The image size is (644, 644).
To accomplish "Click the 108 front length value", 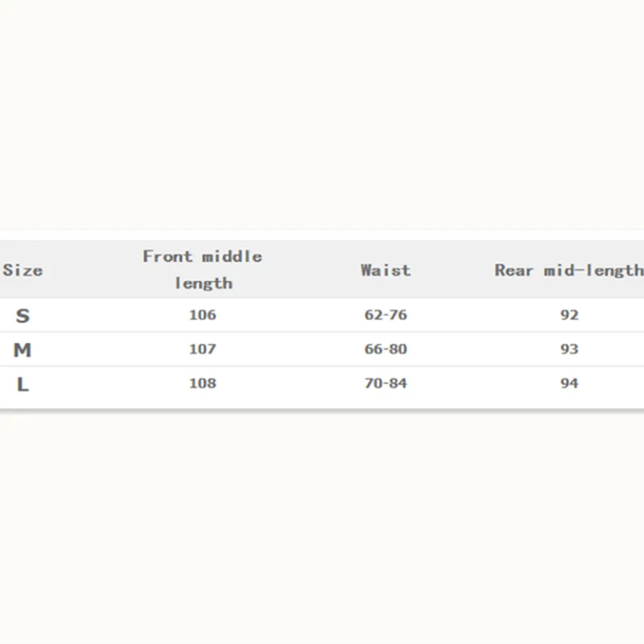I will (x=203, y=383).
